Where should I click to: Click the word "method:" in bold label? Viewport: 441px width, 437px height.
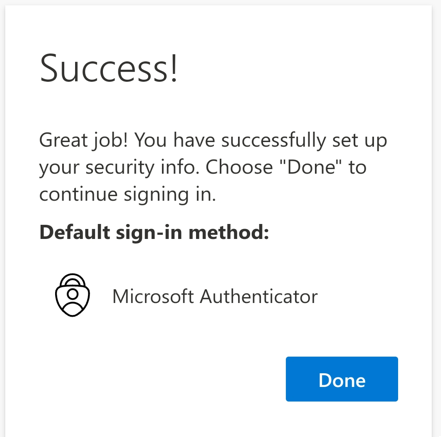pyautogui.click(x=229, y=232)
